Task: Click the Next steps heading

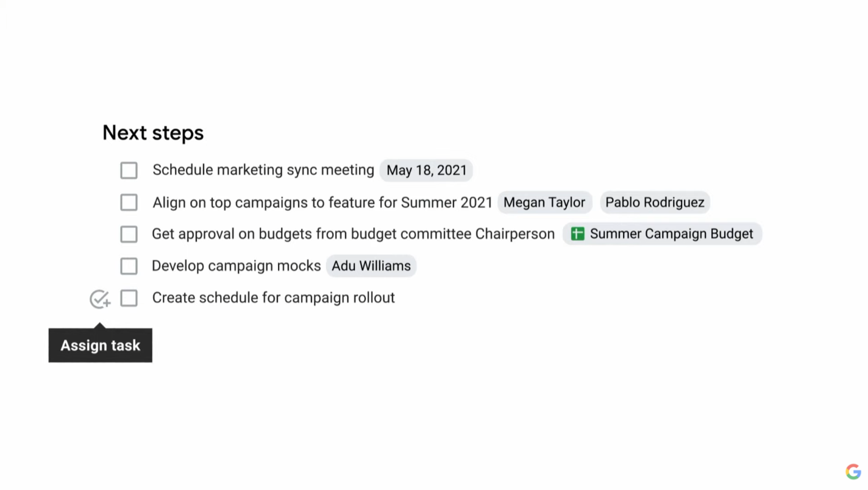Action: point(153,133)
